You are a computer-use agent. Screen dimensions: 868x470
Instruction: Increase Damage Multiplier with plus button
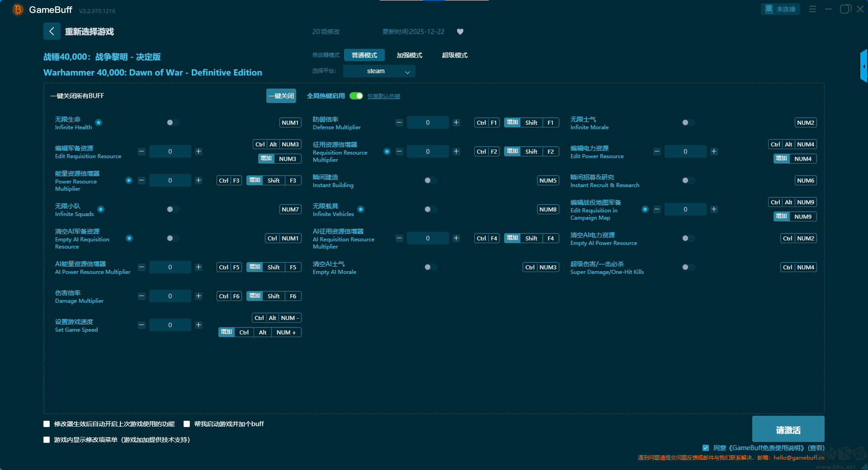pyautogui.click(x=198, y=296)
